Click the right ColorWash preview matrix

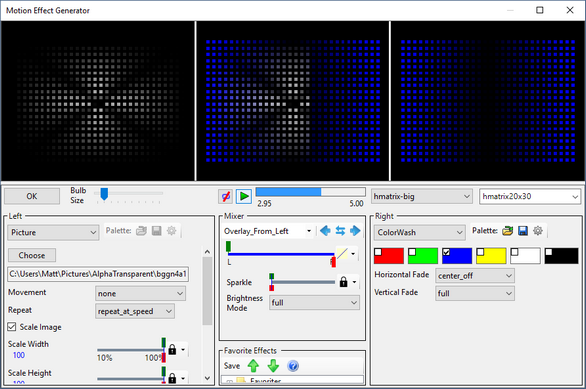pos(488,101)
